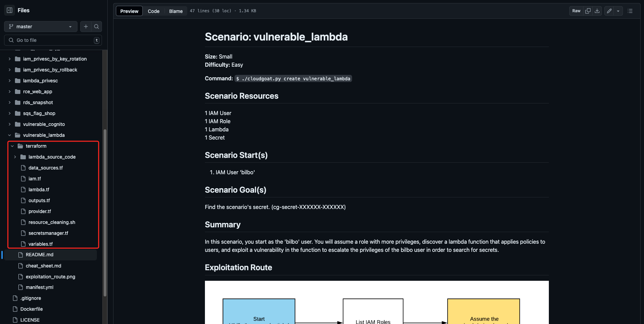Open the outline list icon
Image resolution: width=644 pixels, height=324 pixels.
[630, 11]
